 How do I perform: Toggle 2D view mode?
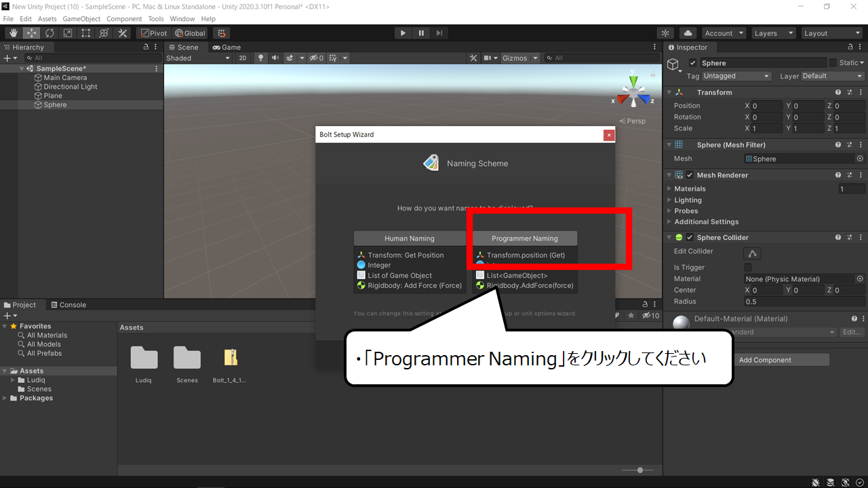(x=243, y=58)
